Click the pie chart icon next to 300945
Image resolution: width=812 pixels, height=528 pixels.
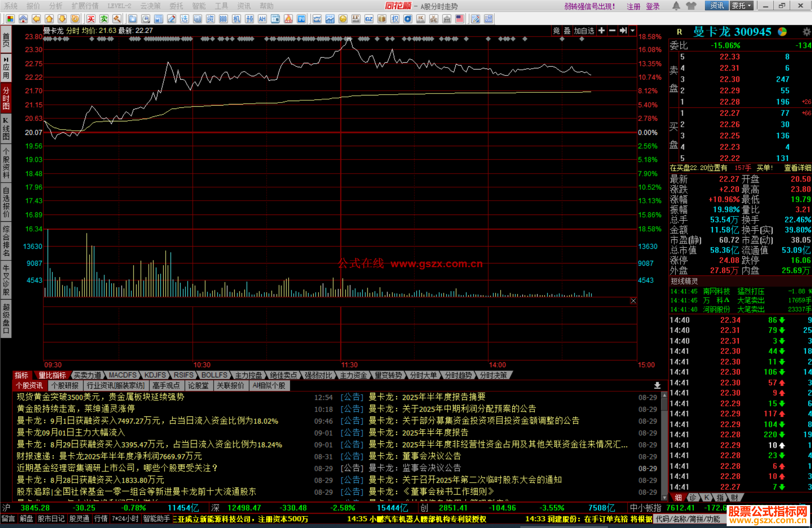782,32
